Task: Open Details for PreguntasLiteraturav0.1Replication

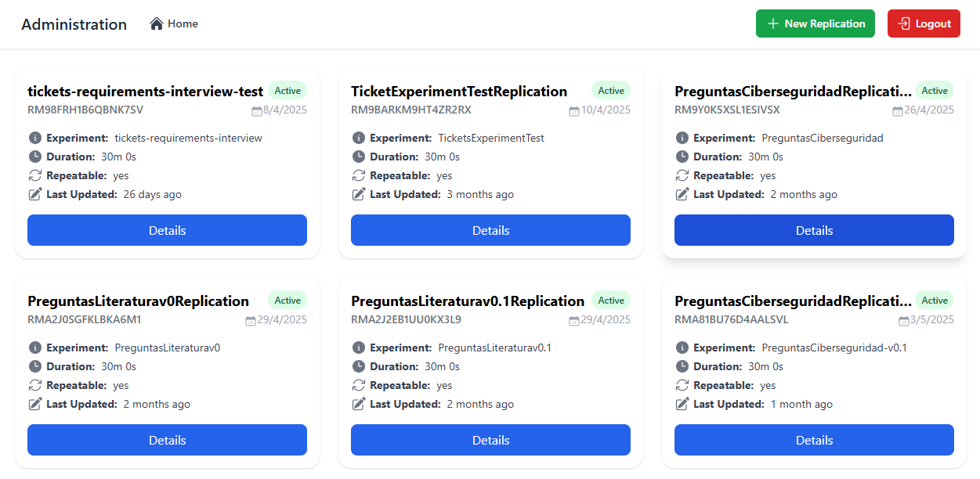Action: click(490, 439)
